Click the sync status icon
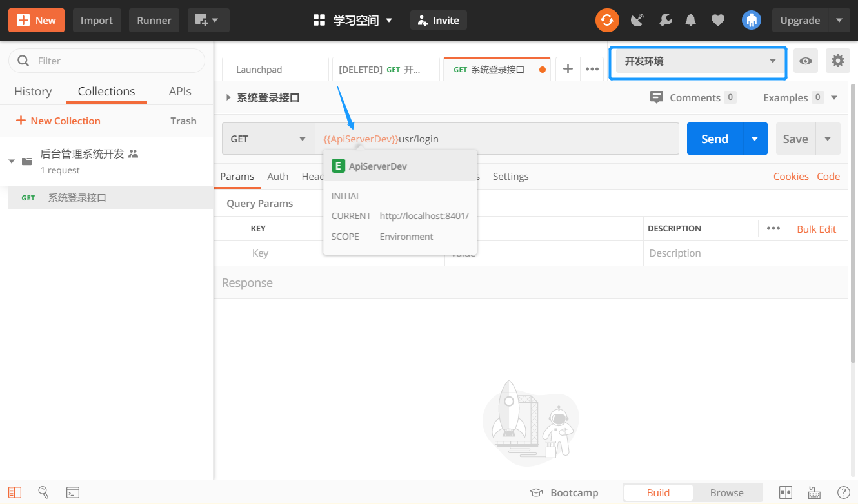 (606, 20)
